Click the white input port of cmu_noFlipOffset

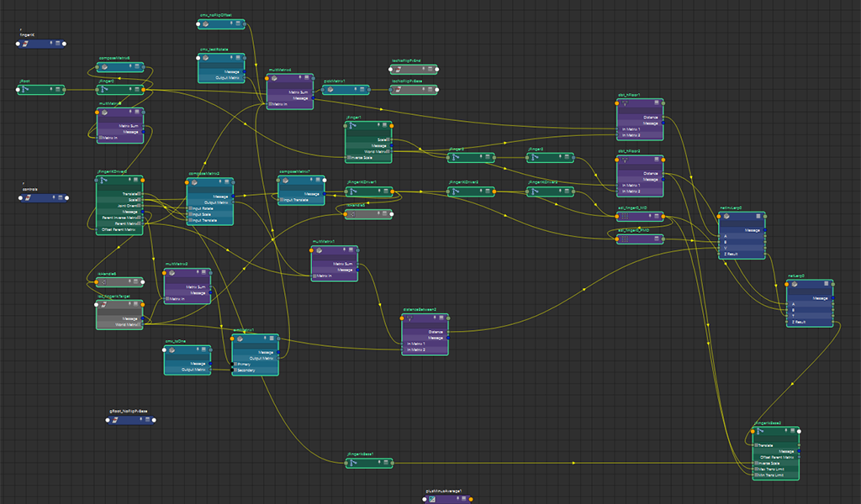tap(198, 24)
